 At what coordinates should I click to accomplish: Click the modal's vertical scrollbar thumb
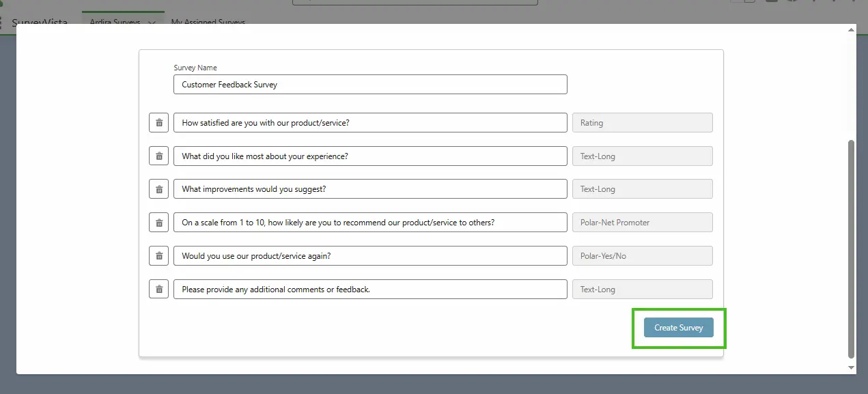[850, 249]
